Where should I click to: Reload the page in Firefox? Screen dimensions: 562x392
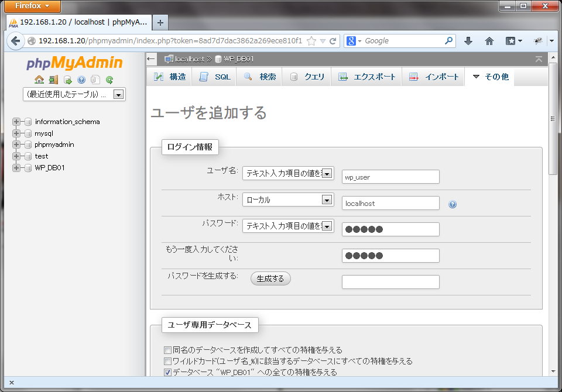point(333,41)
